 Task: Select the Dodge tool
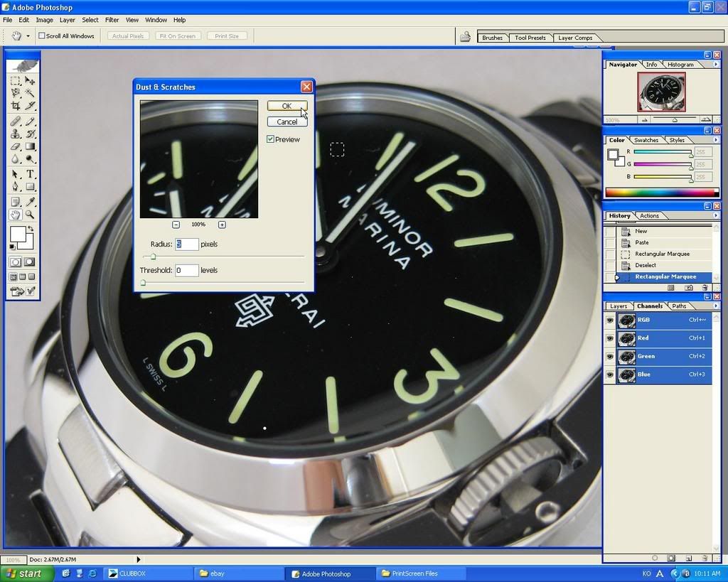30,159
